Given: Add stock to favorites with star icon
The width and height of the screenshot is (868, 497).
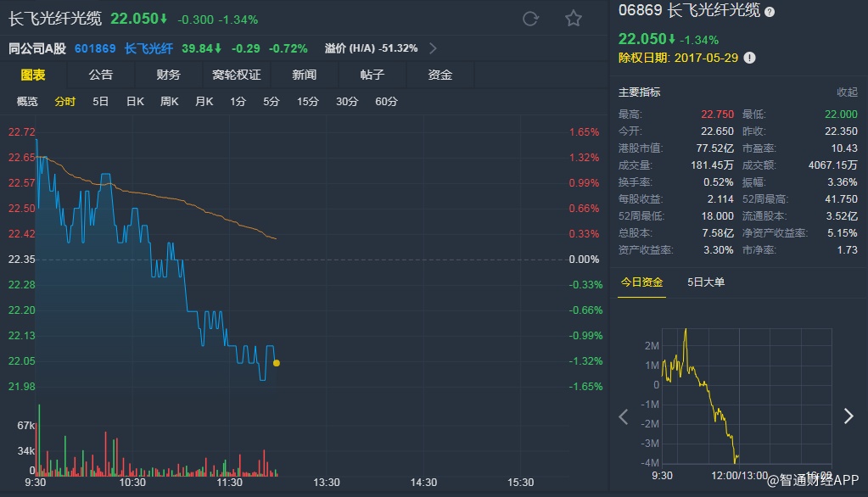Looking at the screenshot, I should tap(574, 19).
